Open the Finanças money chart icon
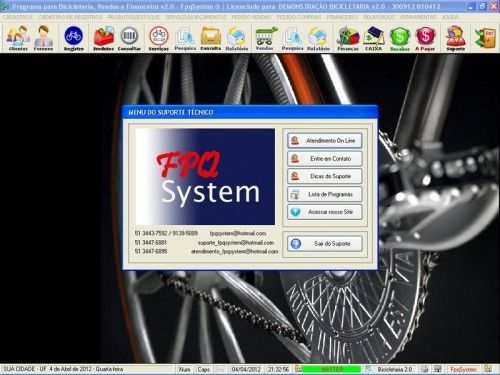Screen dimensions: 500x375 (x=348, y=38)
